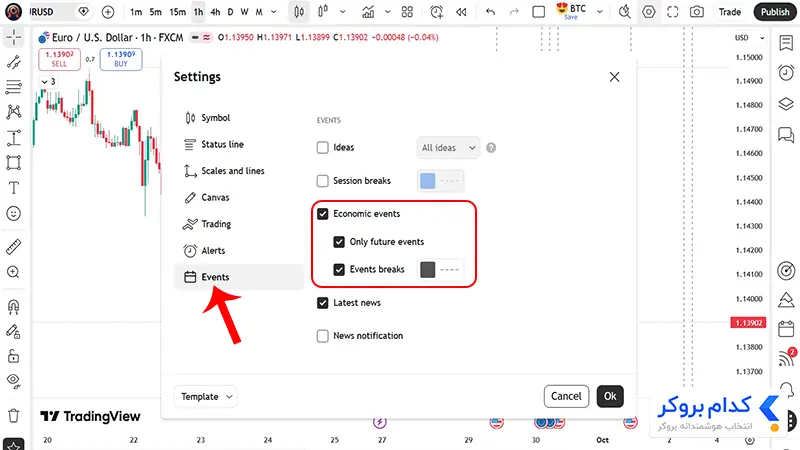
Task: Select the trend line drawing tool
Action: point(14,63)
